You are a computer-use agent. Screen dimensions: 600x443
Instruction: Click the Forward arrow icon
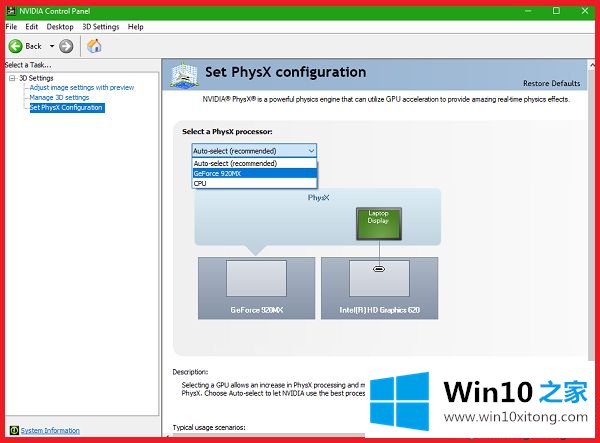coord(66,46)
